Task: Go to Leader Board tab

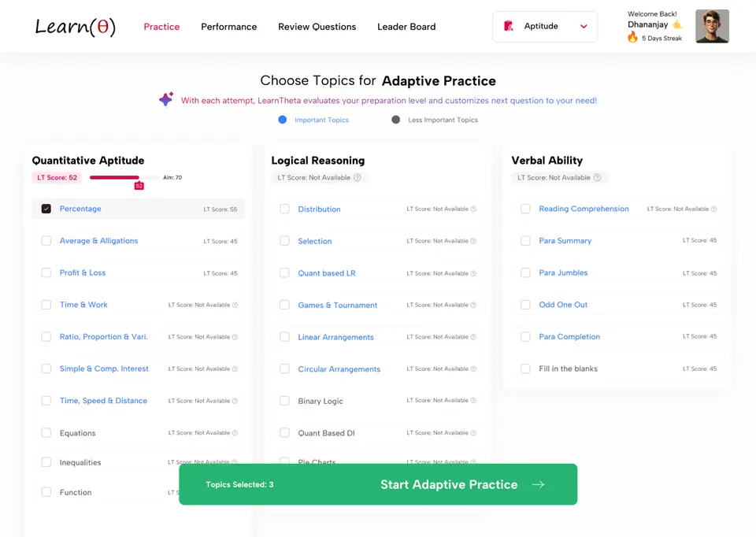Action: tap(406, 27)
